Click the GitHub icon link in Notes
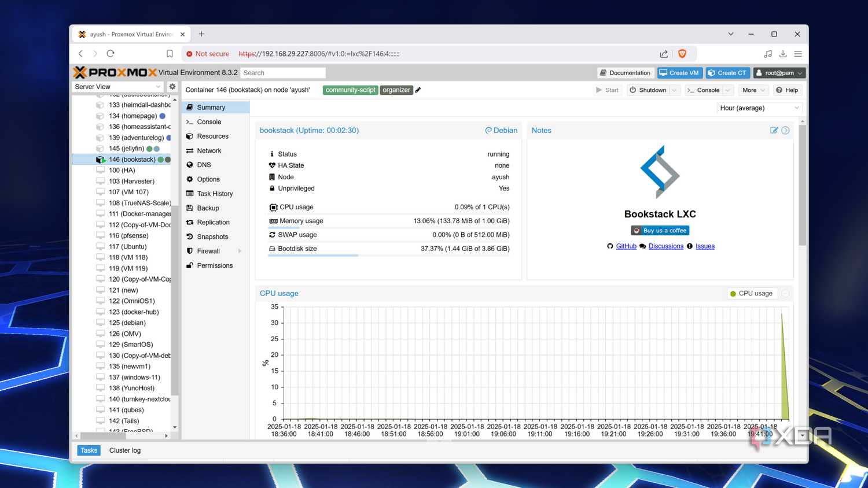The height and width of the screenshot is (488, 868). pos(610,246)
